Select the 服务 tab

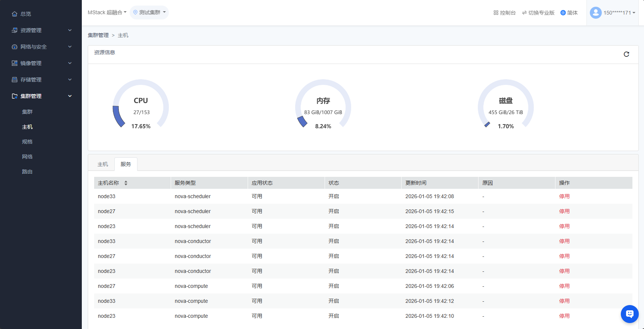(126, 164)
